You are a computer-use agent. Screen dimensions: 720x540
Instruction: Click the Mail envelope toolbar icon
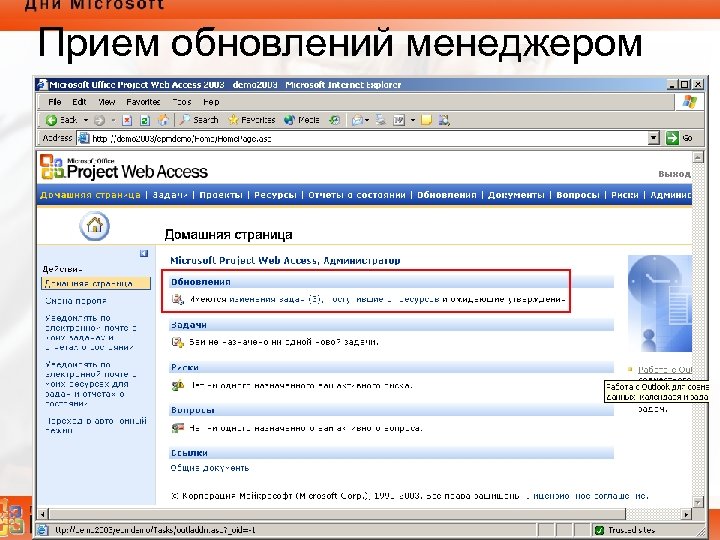click(357, 120)
